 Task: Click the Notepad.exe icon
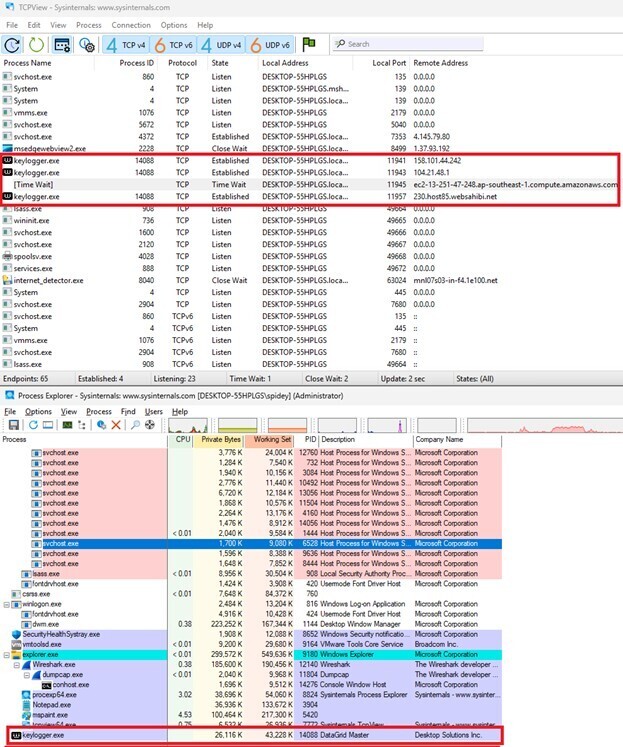click(x=26, y=705)
